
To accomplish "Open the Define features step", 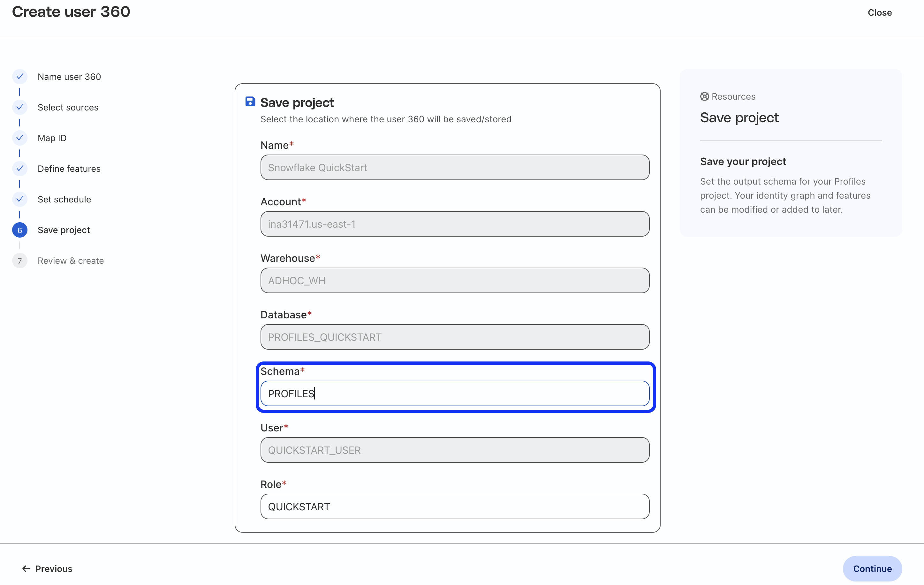I will tap(69, 169).
